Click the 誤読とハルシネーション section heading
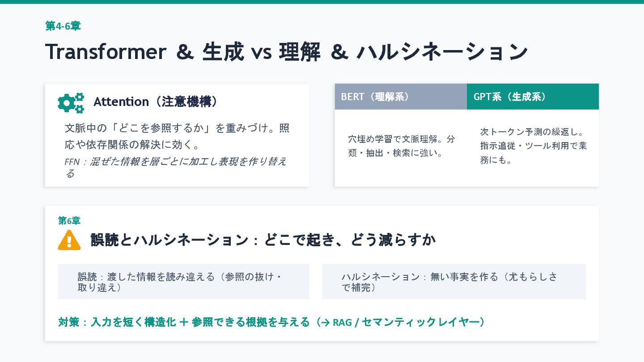The height and width of the screenshot is (362, 644). (x=263, y=240)
